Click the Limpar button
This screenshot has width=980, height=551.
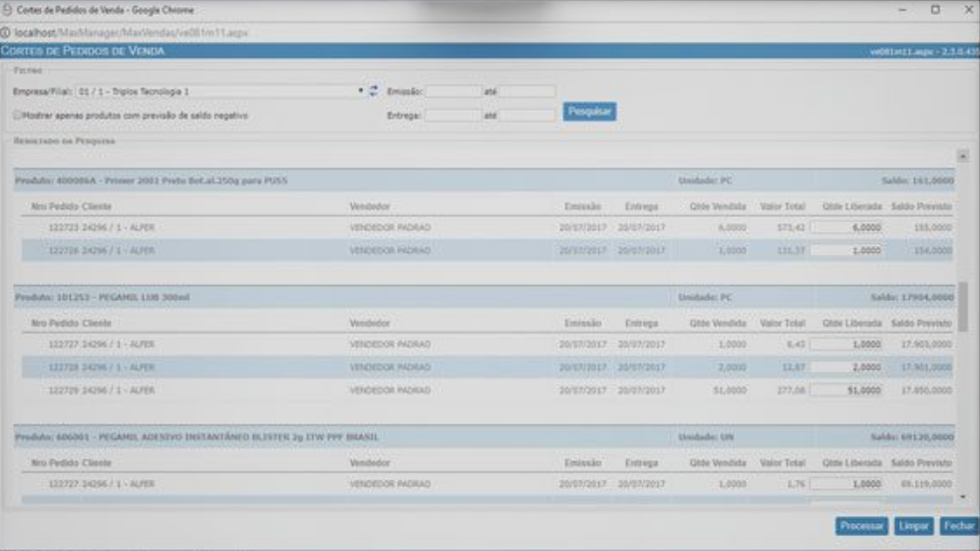click(913, 526)
